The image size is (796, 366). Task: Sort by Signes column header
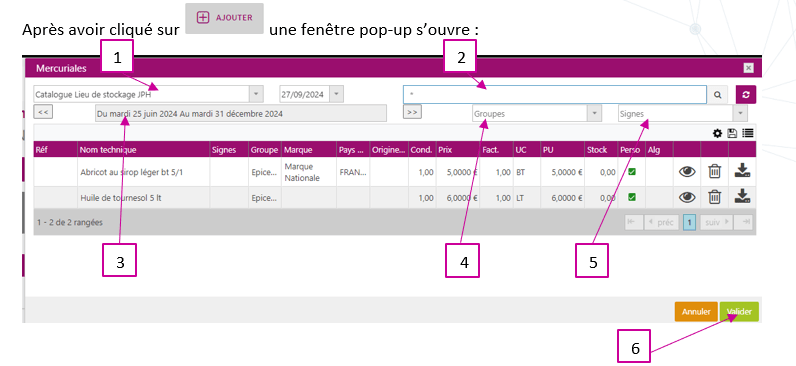click(x=229, y=150)
